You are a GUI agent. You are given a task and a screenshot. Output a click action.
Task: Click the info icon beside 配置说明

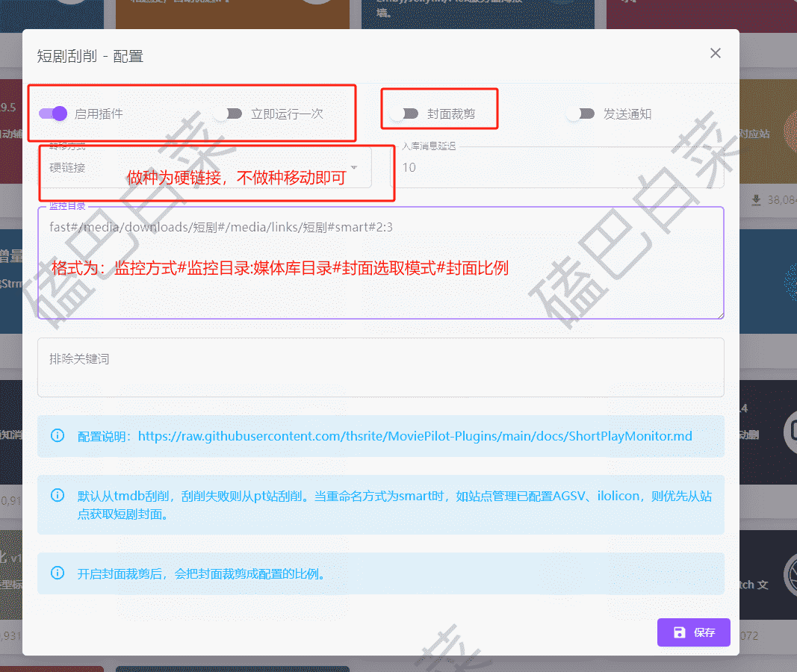pos(57,435)
